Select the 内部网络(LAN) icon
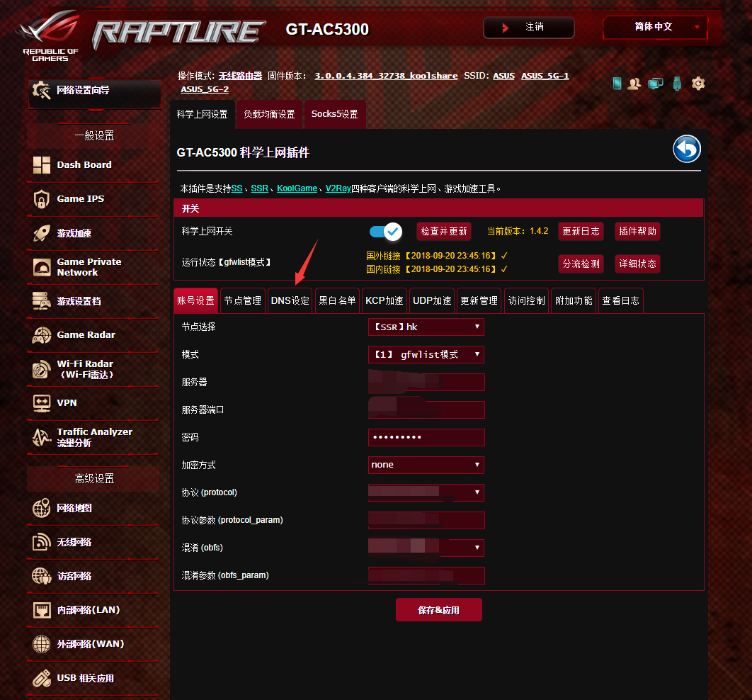This screenshot has width=752, height=700. (41, 610)
